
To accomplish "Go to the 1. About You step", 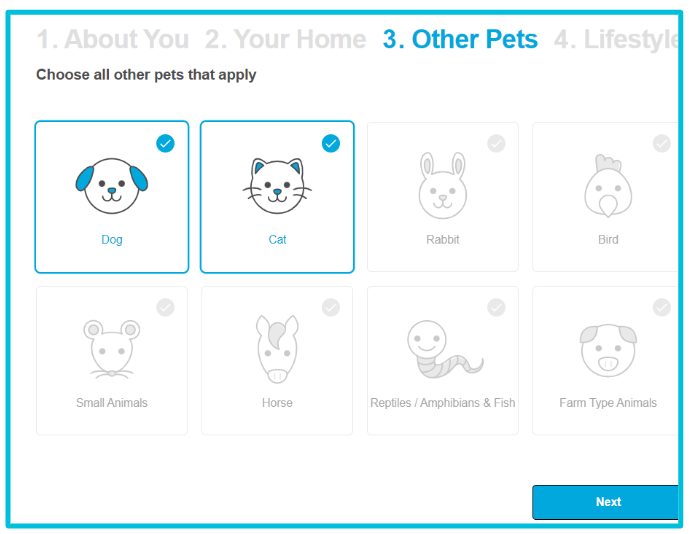I will (112, 40).
